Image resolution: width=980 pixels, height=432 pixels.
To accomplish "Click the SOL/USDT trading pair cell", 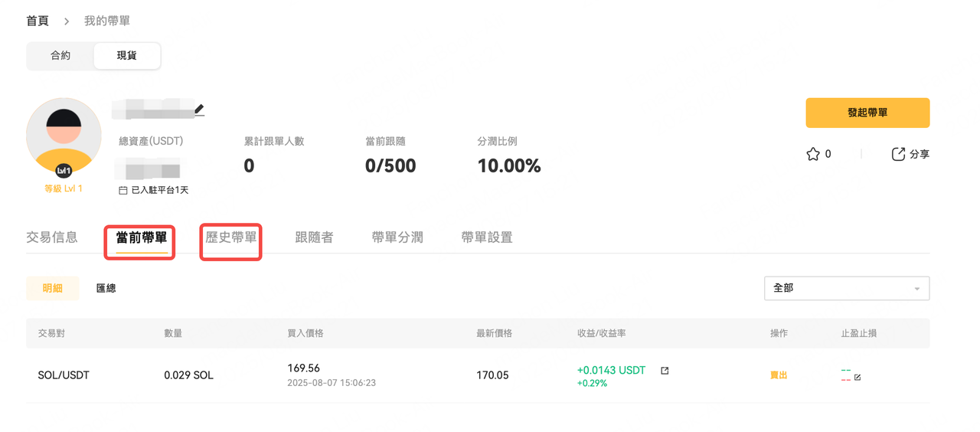I will pos(64,375).
